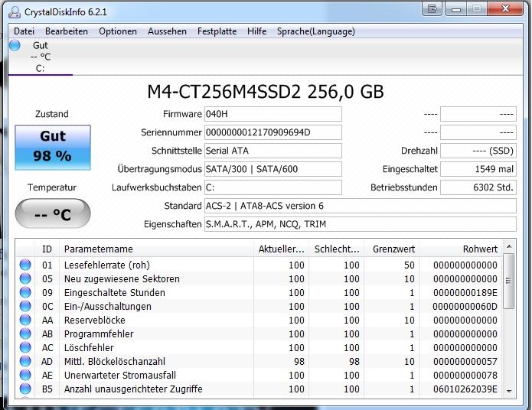Open the Hilfe menu

tap(257, 31)
